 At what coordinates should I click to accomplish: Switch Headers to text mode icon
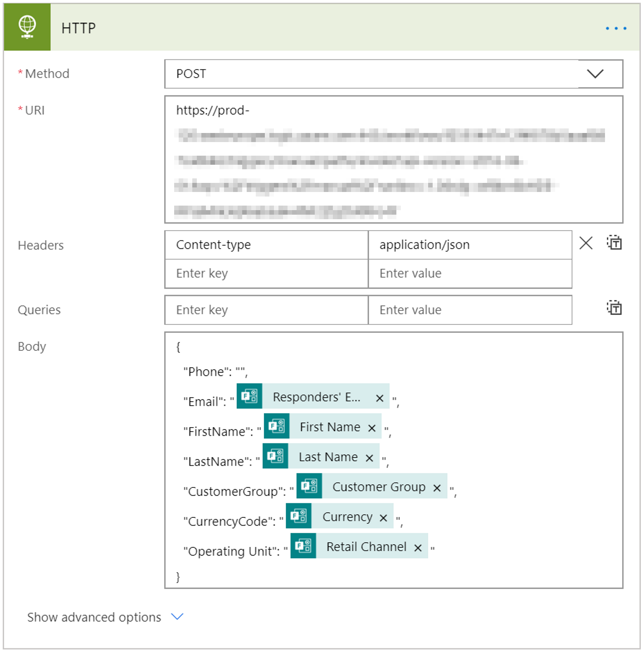coord(615,243)
